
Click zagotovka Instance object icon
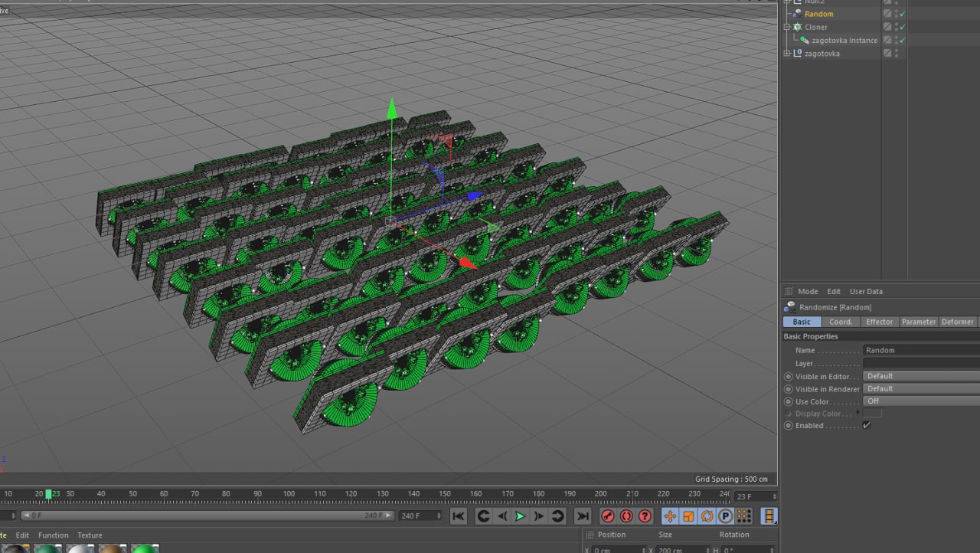point(805,40)
